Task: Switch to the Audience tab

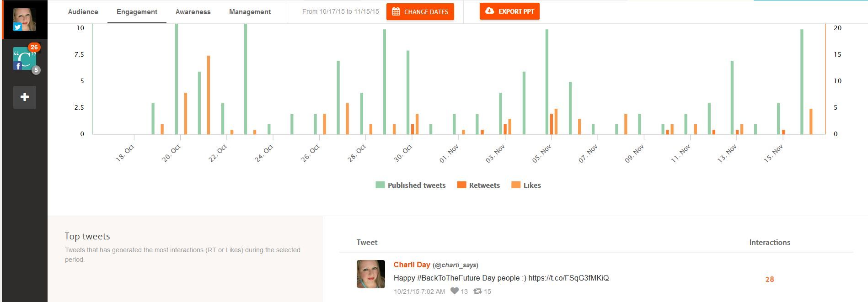Action: point(83,12)
